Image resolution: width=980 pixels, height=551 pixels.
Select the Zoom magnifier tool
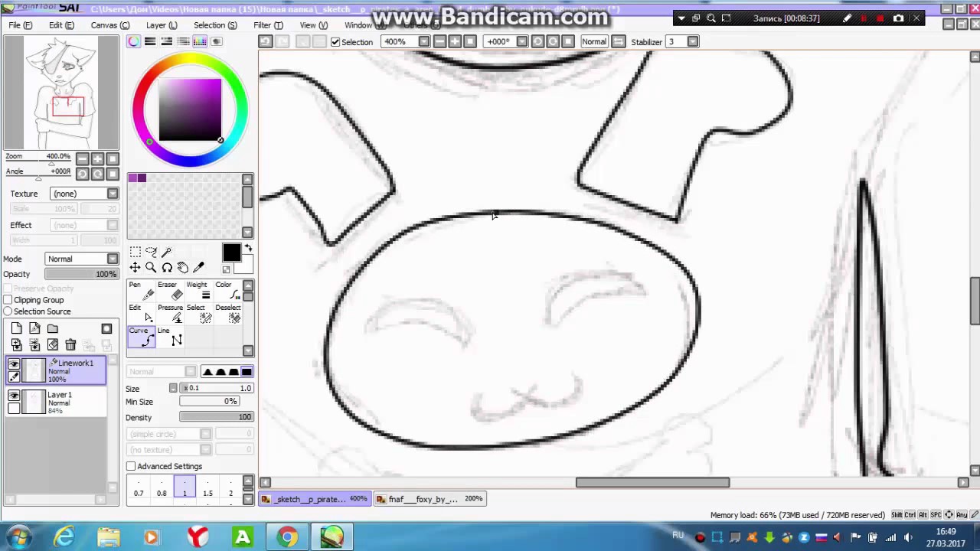[x=151, y=267]
